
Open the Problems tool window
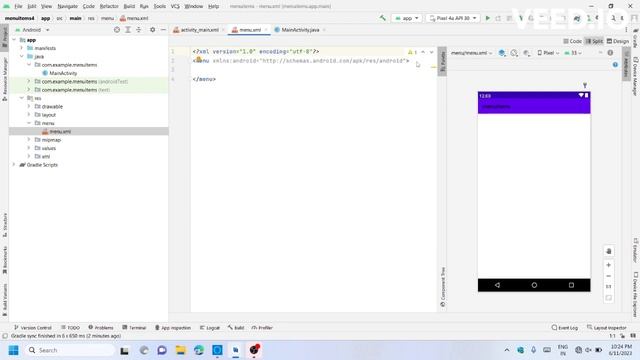(100, 328)
